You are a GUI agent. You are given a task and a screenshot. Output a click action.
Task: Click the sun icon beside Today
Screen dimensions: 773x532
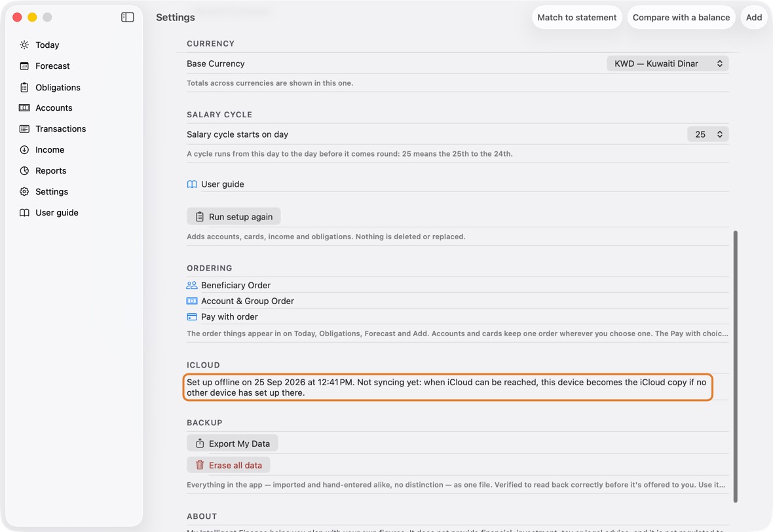pyautogui.click(x=24, y=45)
